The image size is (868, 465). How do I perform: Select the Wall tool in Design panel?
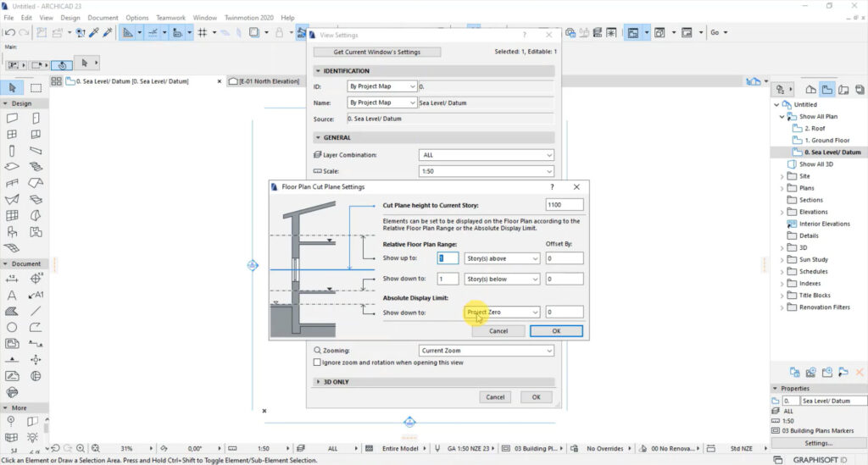click(12, 119)
